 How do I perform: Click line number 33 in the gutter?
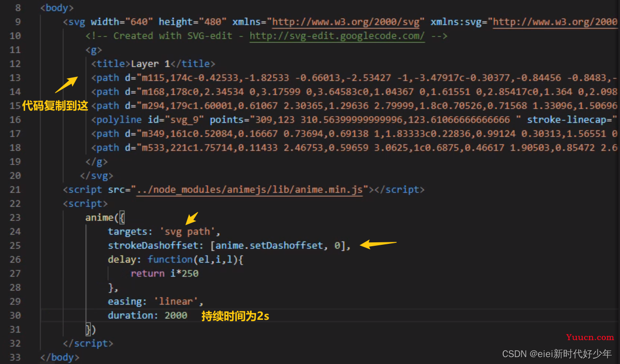click(x=15, y=357)
